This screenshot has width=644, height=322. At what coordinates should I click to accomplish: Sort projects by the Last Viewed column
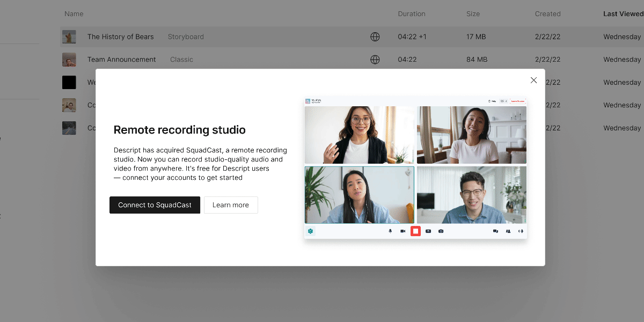623,14
